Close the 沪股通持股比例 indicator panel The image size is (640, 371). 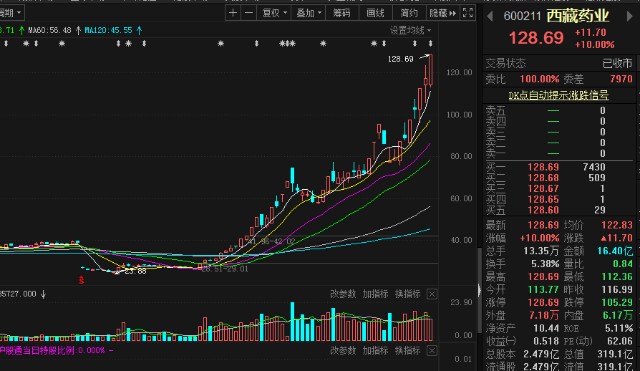point(432,350)
